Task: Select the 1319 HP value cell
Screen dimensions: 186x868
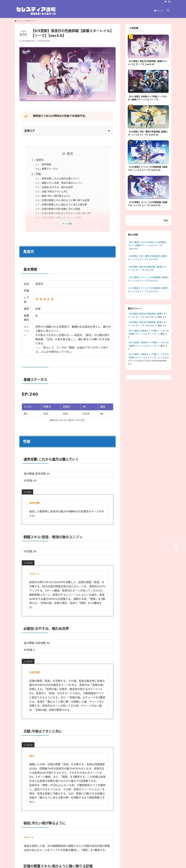Action: [x=89, y=414]
